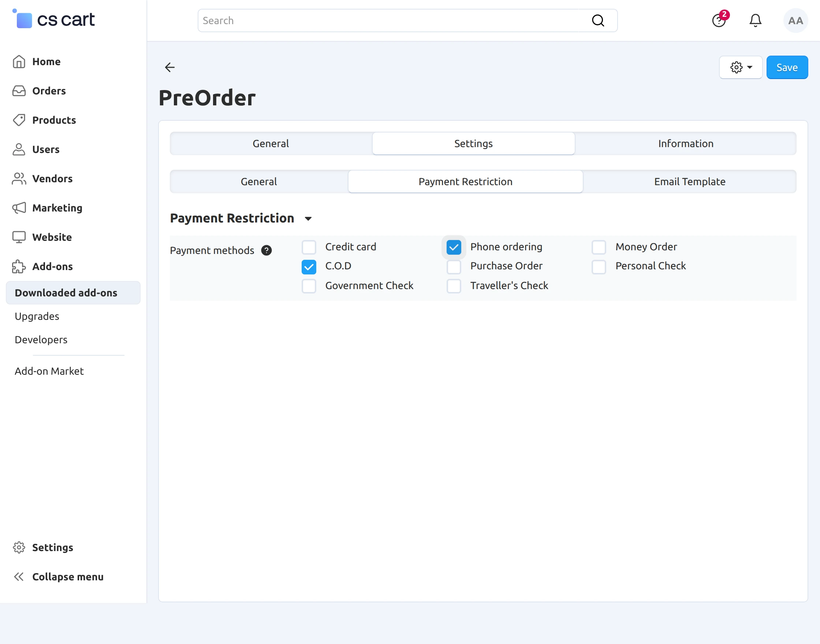
Task: Open the help center icon with badge
Action: [719, 20]
